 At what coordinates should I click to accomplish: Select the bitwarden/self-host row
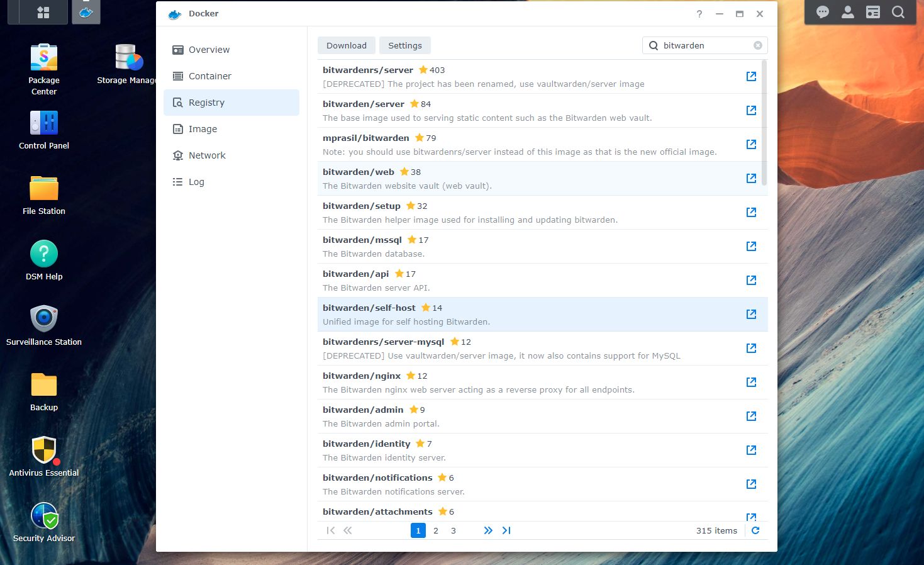543,315
